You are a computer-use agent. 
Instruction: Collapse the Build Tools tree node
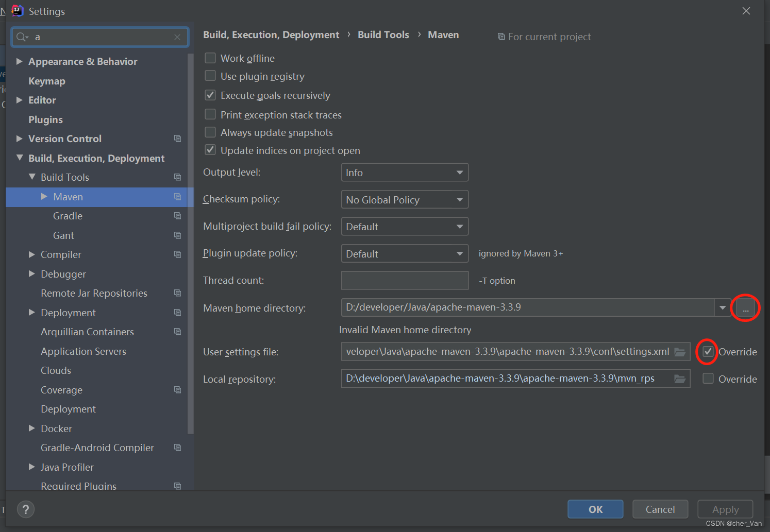(32, 177)
